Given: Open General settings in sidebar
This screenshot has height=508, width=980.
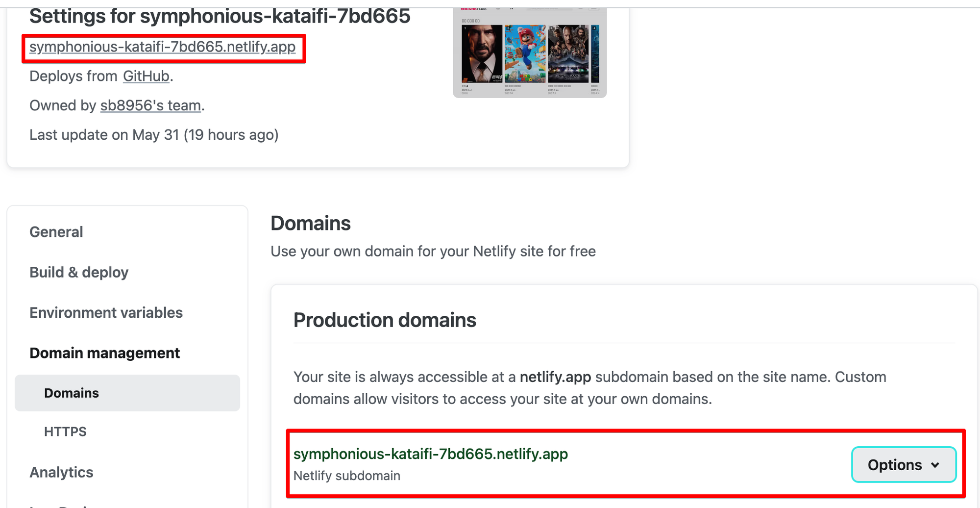Looking at the screenshot, I should (56, 232).
